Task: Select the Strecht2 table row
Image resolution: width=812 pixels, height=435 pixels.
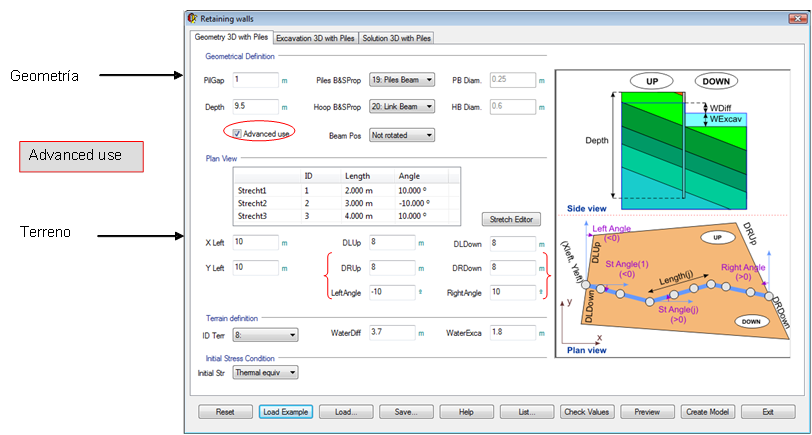Action: coord(346,203)
